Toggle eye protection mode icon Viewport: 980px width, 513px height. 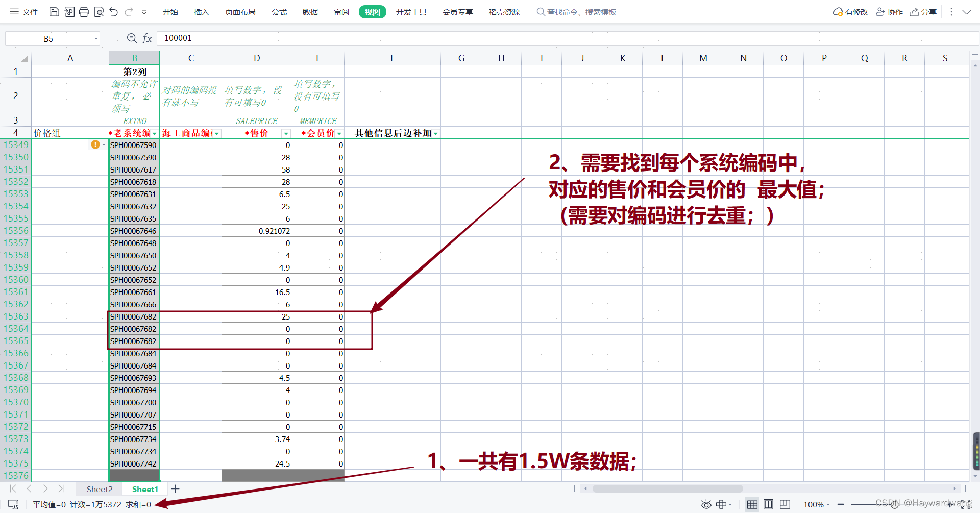point(706,504)
